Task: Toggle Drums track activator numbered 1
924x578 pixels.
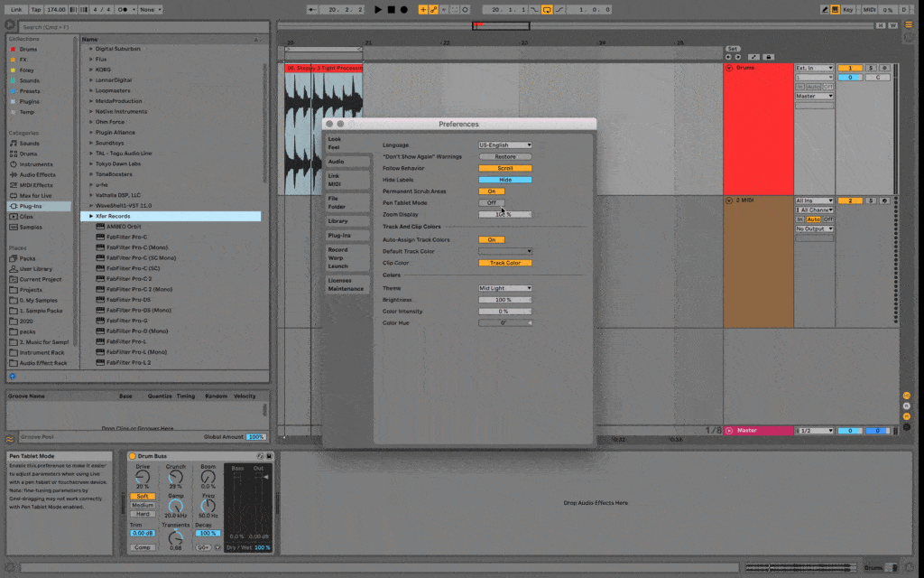Action: tap(850, 69)
